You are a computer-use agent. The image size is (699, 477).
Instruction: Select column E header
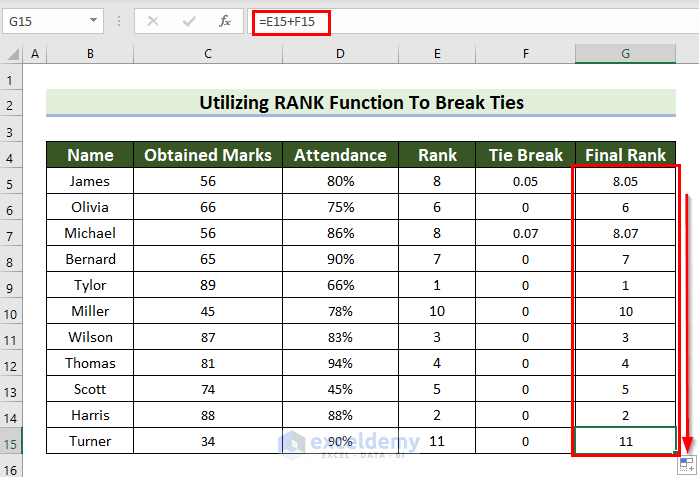(437, 54)
